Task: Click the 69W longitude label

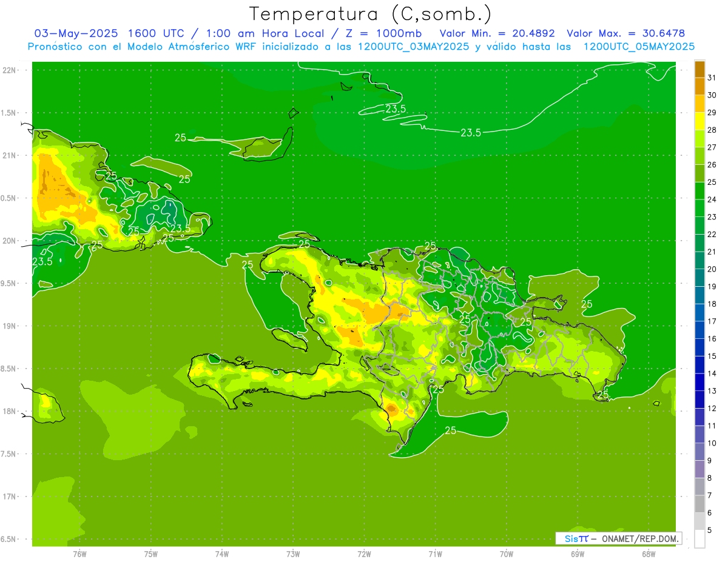Action: click(x=578, y=554)
